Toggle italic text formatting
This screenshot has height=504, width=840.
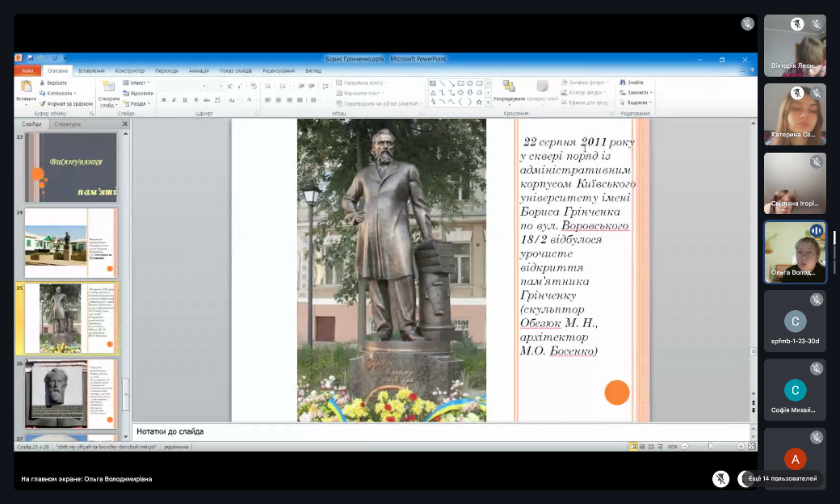tap(174, 100)
